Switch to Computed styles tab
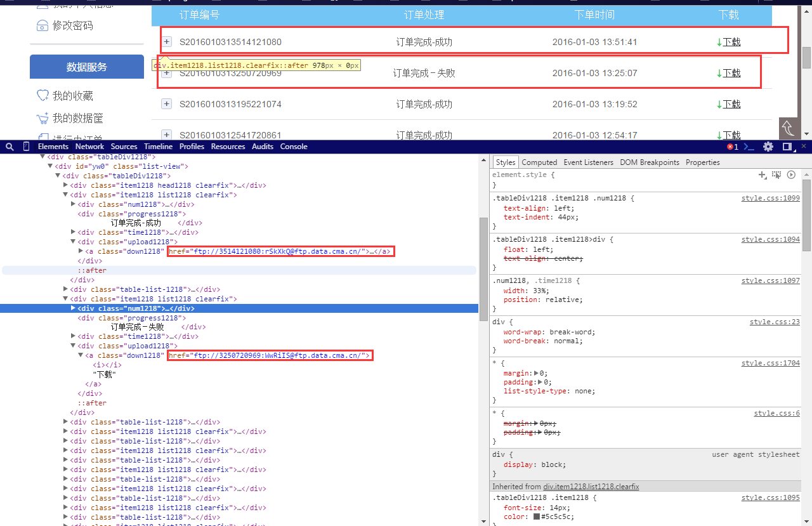 click(x=539, y=162)
